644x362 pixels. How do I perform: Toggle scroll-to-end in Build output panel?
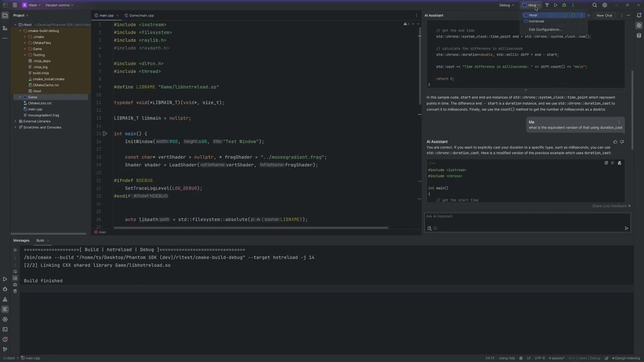pyautogui.click(x=15, y=278)
